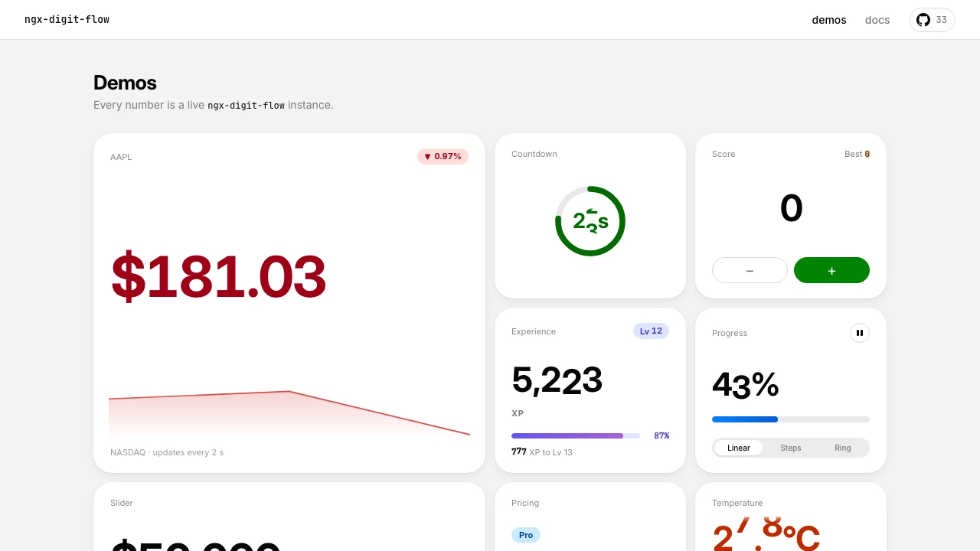Click NASDAQ updates every 2 s caption
980x551 pixels.
point(167,452)
